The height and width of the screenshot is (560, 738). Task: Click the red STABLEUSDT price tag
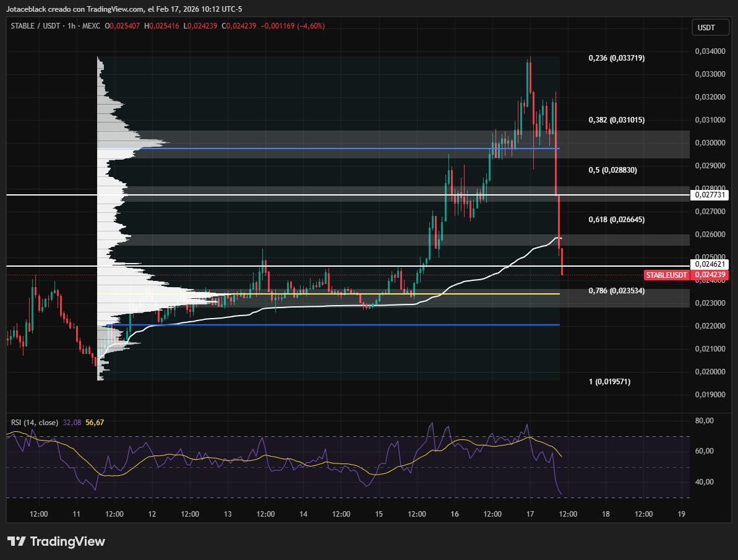pyautogui.click(x=667, y=275)
